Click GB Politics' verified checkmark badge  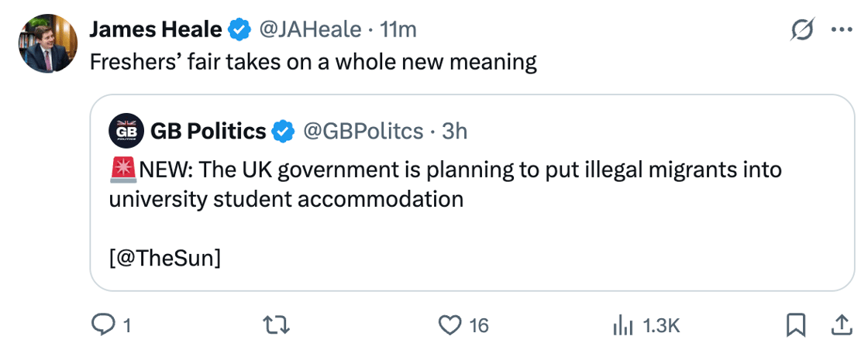pos(284,132)
